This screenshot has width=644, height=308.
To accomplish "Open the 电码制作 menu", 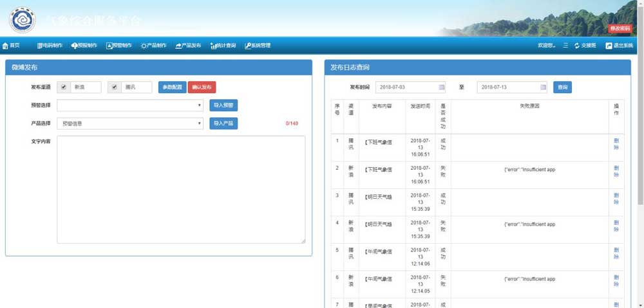I will tap(50, 46).
